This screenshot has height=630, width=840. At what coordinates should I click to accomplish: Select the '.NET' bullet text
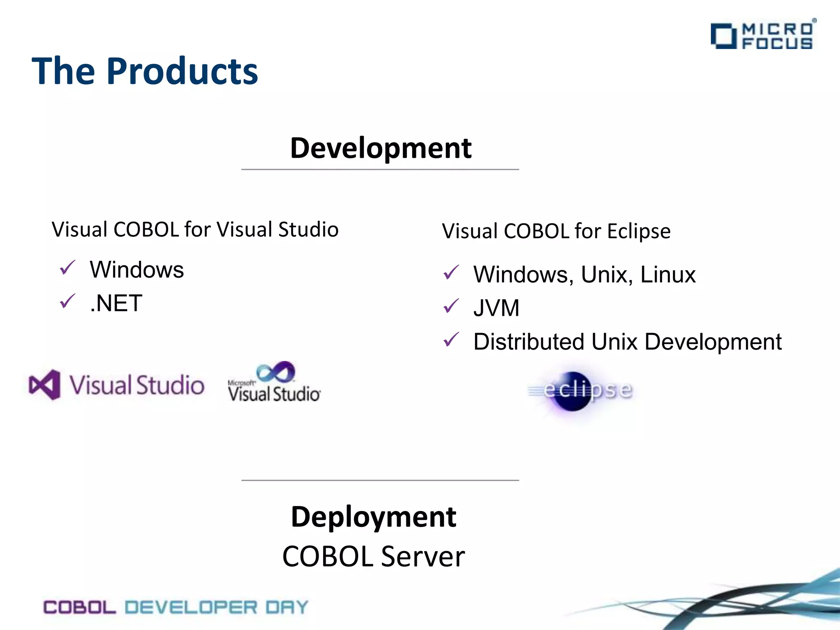pos(116,304)
